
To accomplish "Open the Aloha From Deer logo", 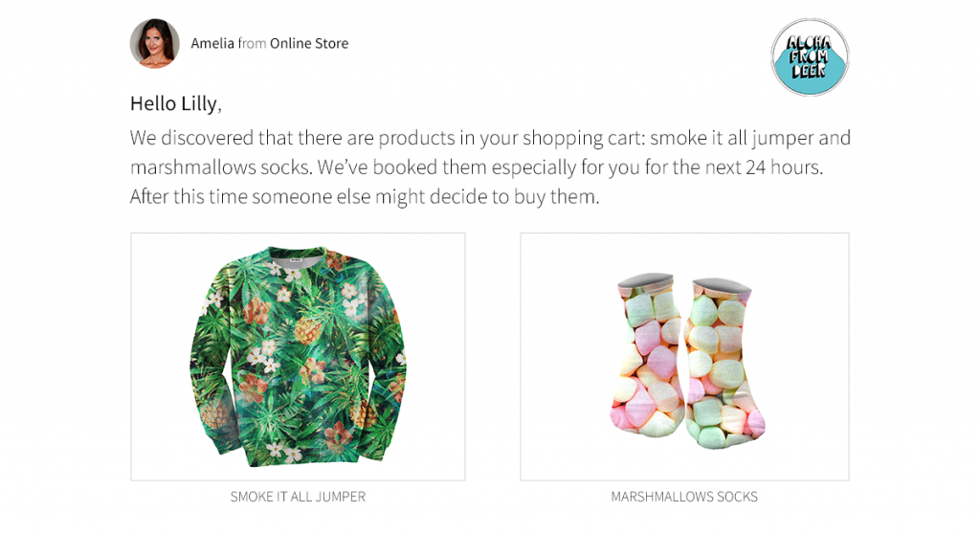I will (810, 56).
